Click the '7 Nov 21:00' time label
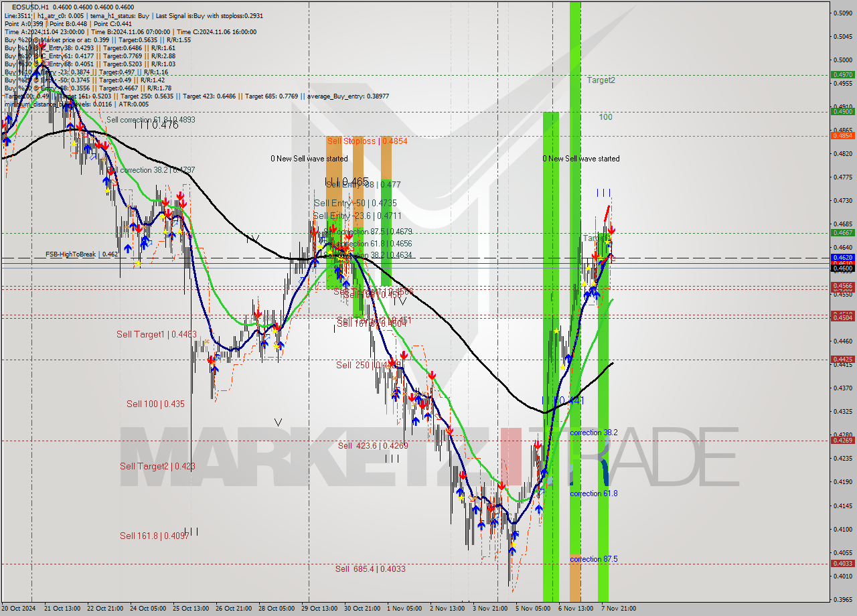Image resolution: width=857 pixels, height=616 pixels. pyautogui.click(x=618, y=609)
